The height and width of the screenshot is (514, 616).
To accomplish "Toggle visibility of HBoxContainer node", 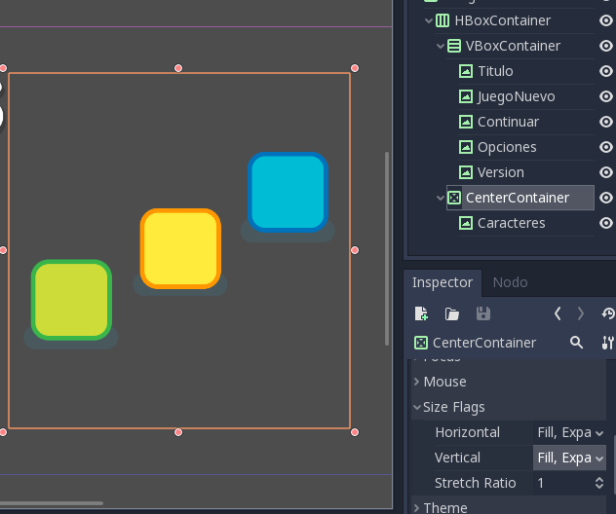I will [606, 20].
